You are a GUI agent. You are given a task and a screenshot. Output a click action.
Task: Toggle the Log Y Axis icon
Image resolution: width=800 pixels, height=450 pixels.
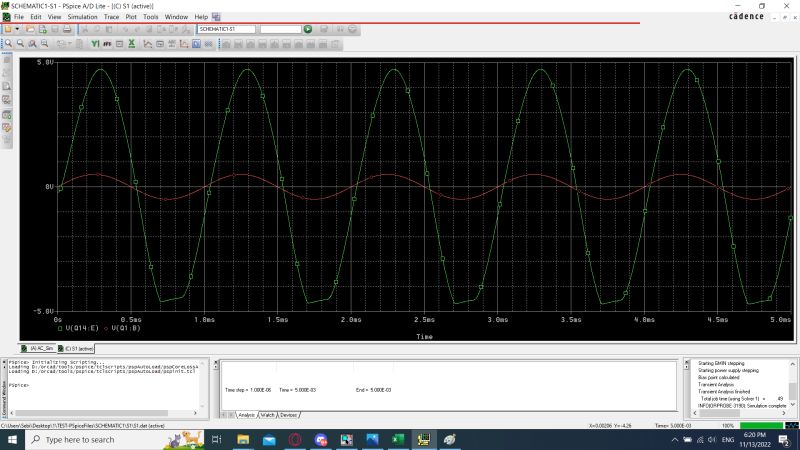[x=95, y=44]
